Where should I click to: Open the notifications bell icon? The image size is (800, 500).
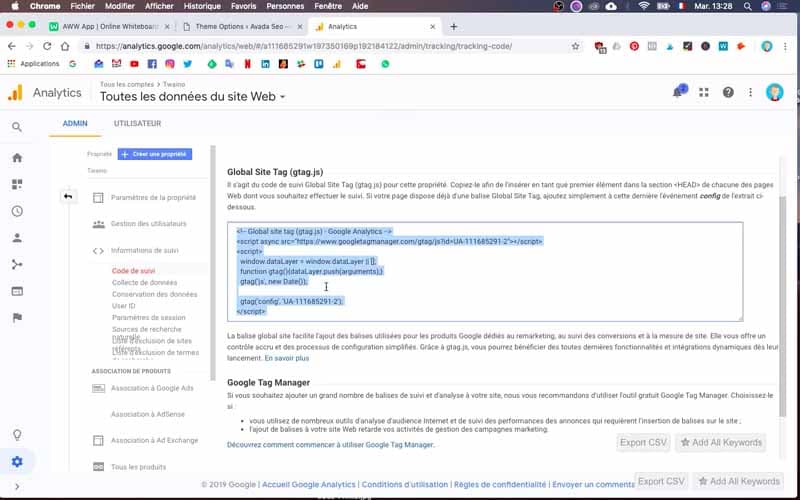(679, 92)
